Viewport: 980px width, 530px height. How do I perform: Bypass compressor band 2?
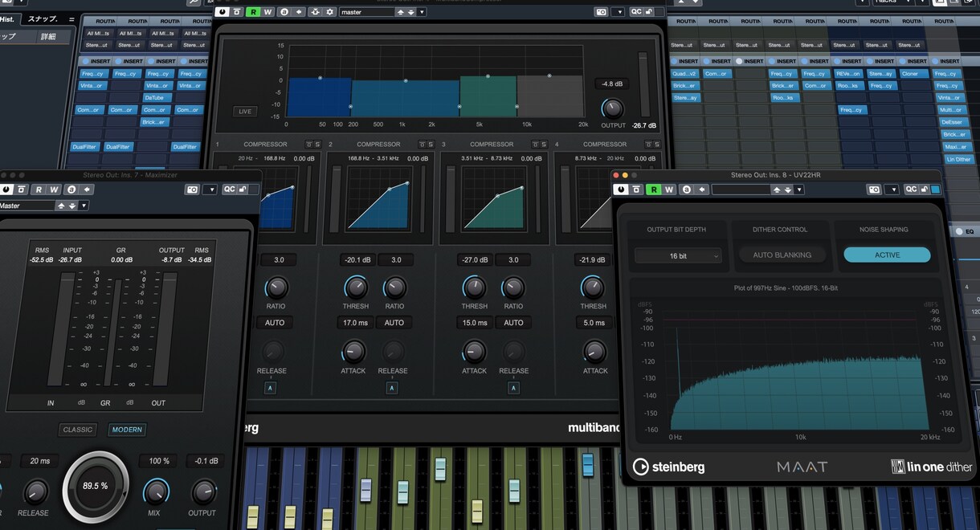[421, 145]
